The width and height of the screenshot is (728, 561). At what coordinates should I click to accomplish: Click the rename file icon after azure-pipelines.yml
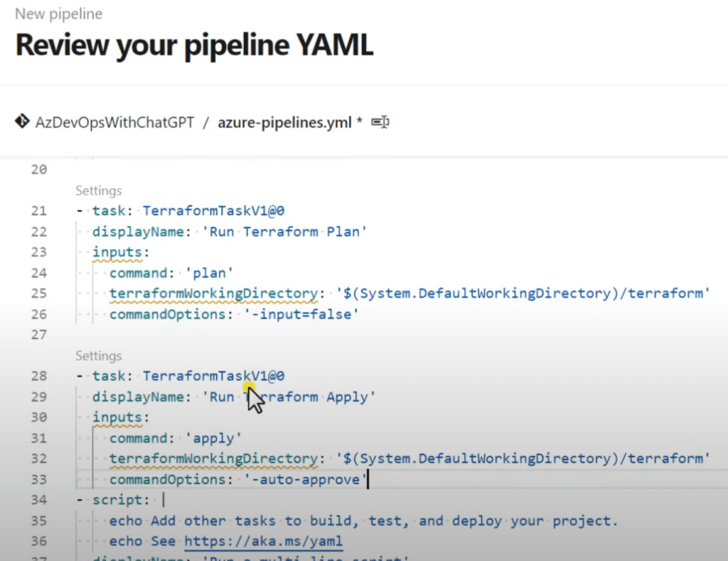point(380,122)
